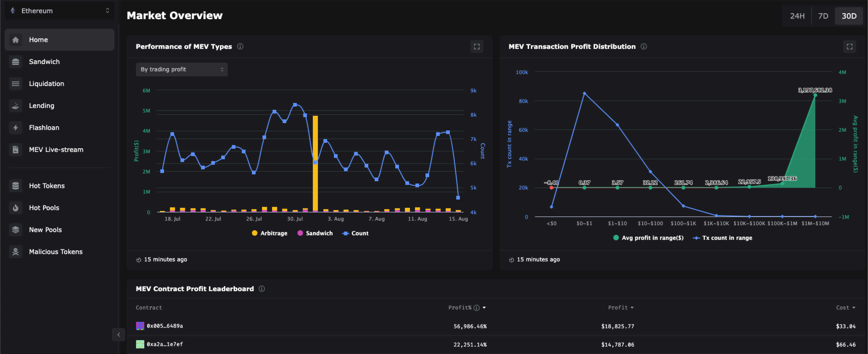Expand Performance of MEV Types fullscreen

click(476, 46)
